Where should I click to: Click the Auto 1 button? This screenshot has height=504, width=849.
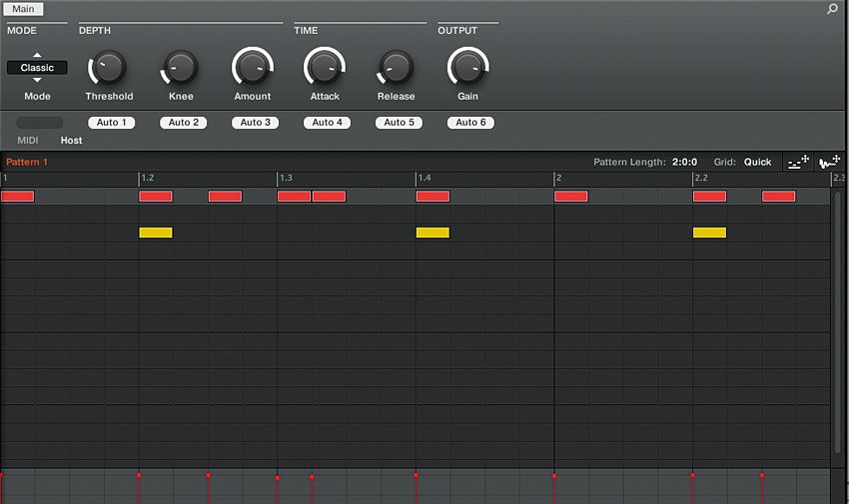[112, 122]
